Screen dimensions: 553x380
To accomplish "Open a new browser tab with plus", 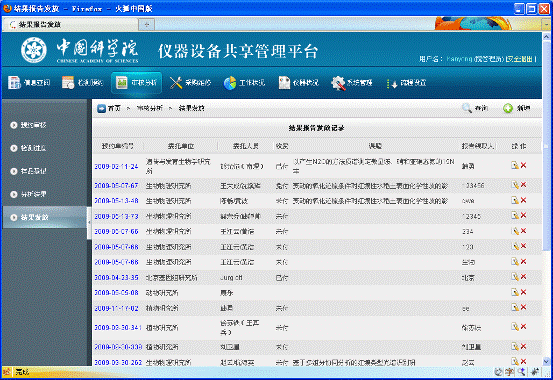I will [147, 24].
